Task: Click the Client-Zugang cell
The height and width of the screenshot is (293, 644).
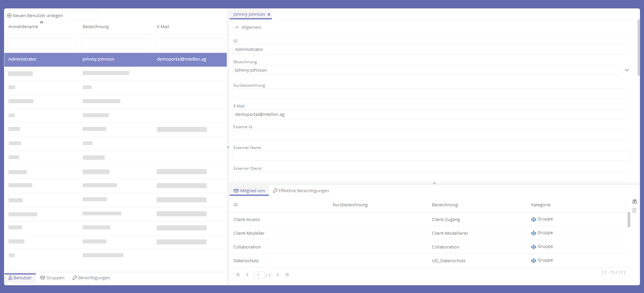Action: [446, 220]
